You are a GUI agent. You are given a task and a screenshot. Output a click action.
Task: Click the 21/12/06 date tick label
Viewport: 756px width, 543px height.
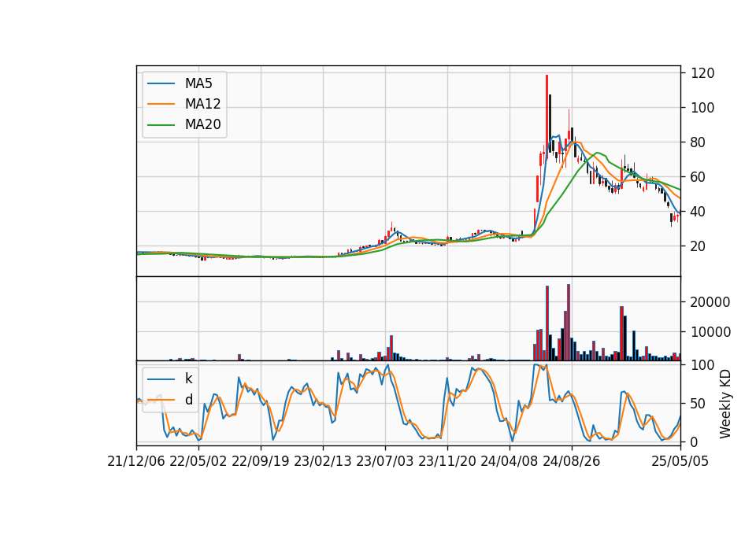[x=136, y=461]
